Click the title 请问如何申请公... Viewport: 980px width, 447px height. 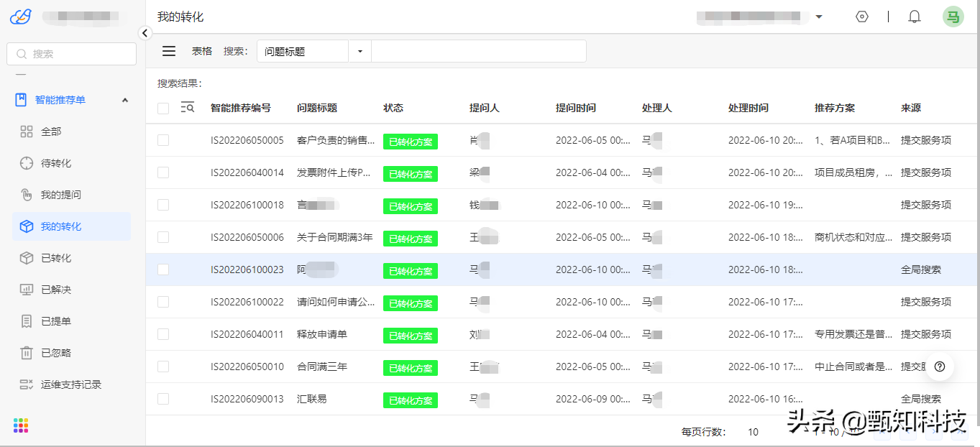pos(336,302)
